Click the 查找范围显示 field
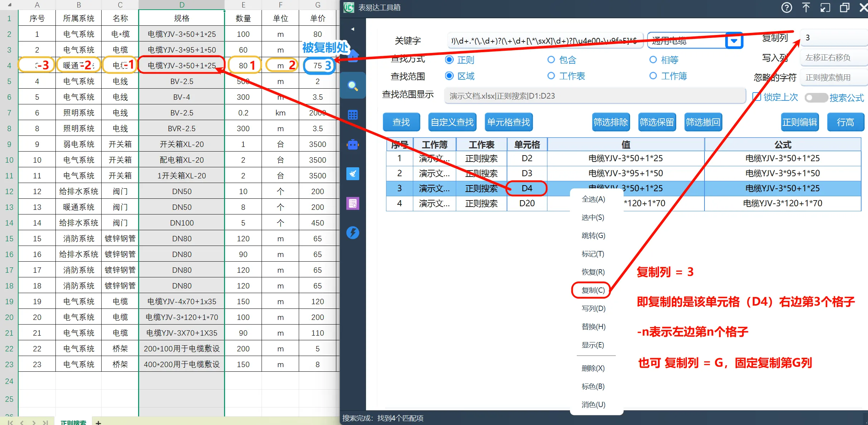Viewport: 868px width, 425px height. click(x=595, y=96)
